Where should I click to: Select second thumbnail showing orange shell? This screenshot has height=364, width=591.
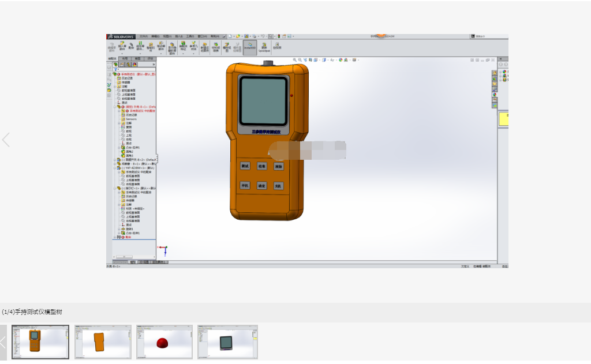[103, 342]
